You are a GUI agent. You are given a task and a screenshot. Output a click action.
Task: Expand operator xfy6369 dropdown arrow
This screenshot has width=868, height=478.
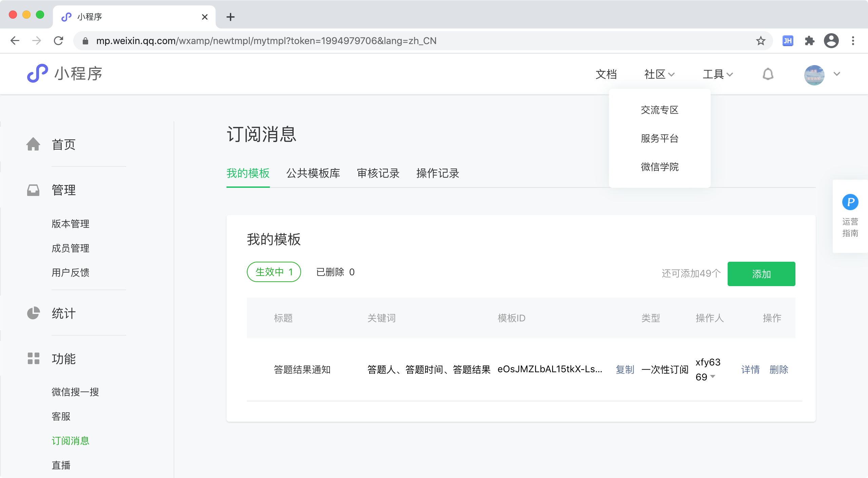713,377
